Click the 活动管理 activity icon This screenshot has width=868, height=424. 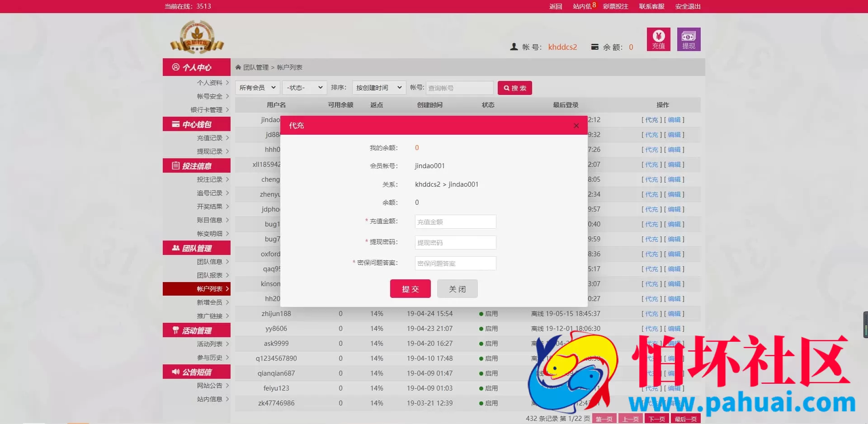click(176, 330)
